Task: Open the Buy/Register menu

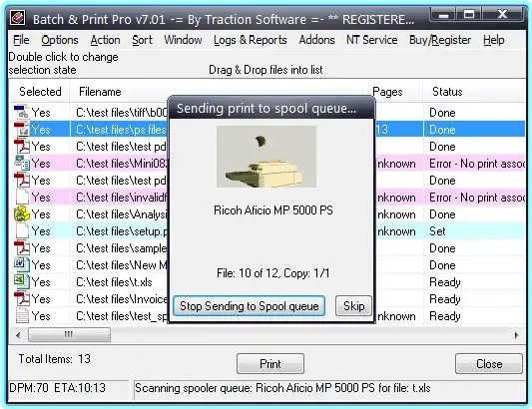Action: tap(440, 40)
